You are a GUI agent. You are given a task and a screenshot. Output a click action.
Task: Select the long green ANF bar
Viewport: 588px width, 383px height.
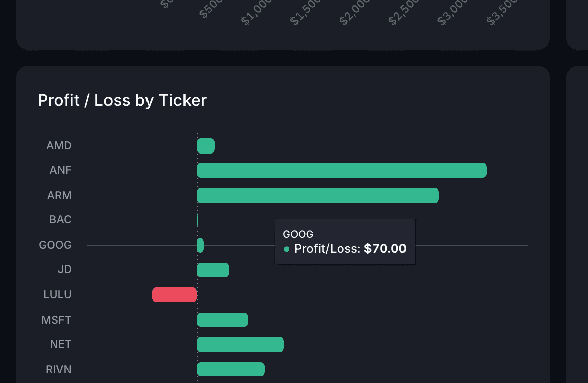coord(341,170)
